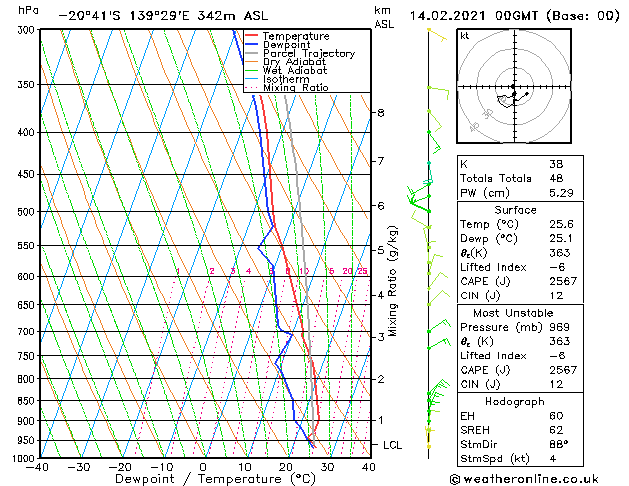Click the hodograph center point
The width and height of the screenshot is (629, 486).
tap(513, 87)
